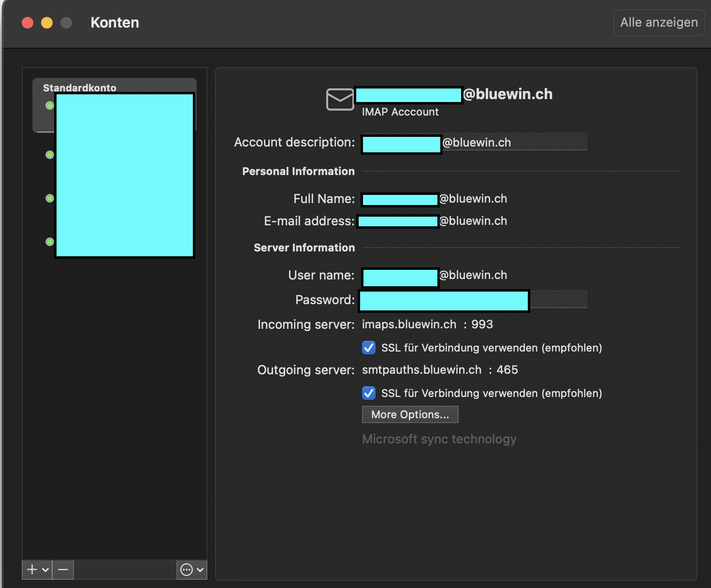
Task: Click the outgoing server port 465
Action: [x=507, y=370]
